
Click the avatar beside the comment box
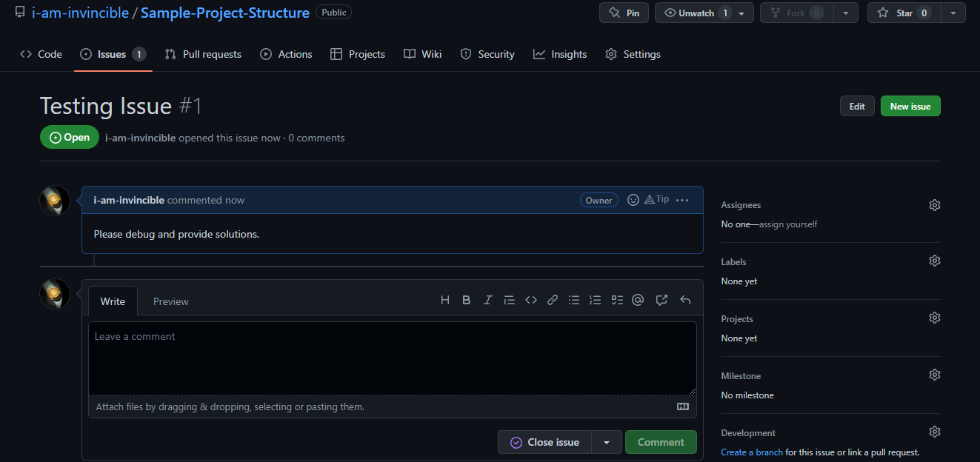55,294
